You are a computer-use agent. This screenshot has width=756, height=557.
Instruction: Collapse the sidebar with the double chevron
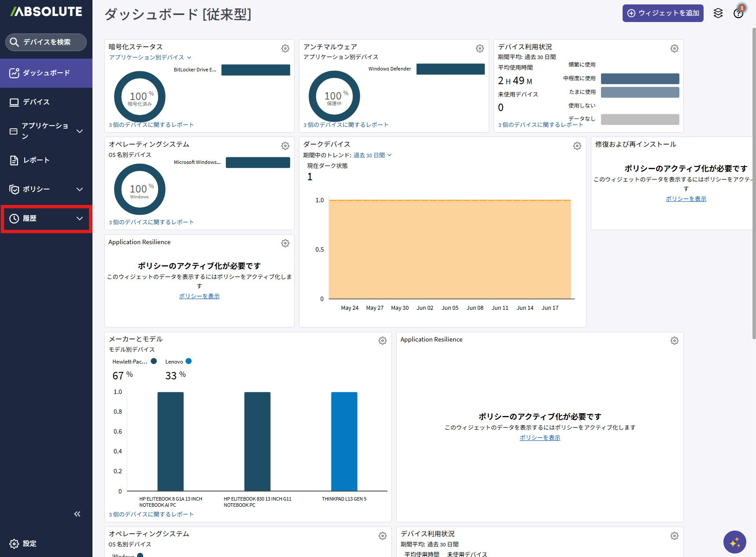(77, 514)
